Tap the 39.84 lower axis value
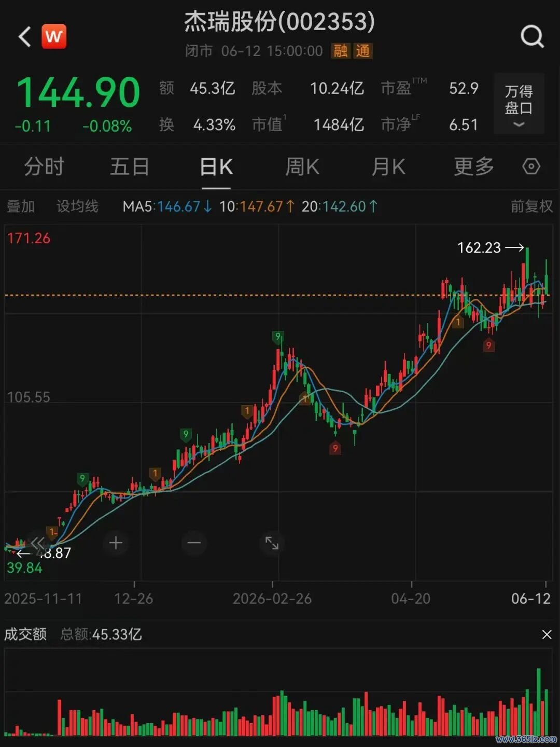 click(24, 568)
